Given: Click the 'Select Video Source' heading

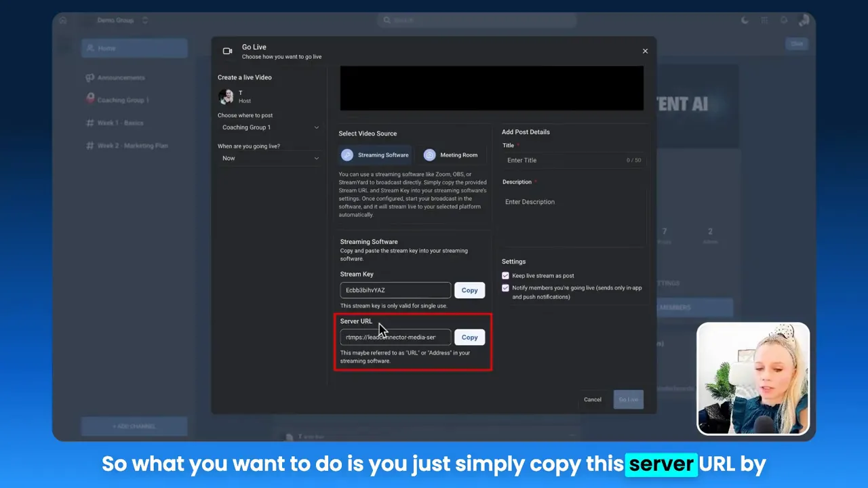Looking at the screenshot, I should click(368, 134).
